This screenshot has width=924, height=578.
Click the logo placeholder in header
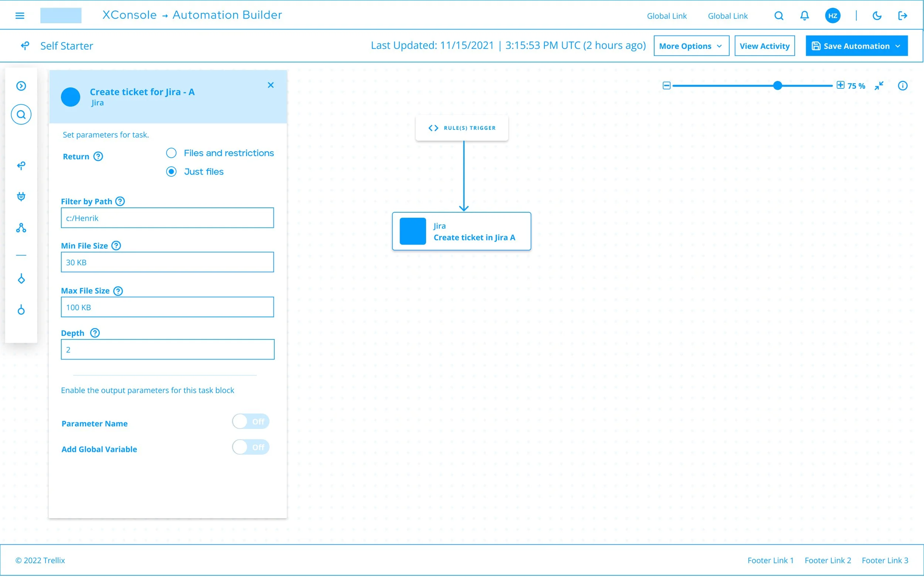click(x=61, y=16)
